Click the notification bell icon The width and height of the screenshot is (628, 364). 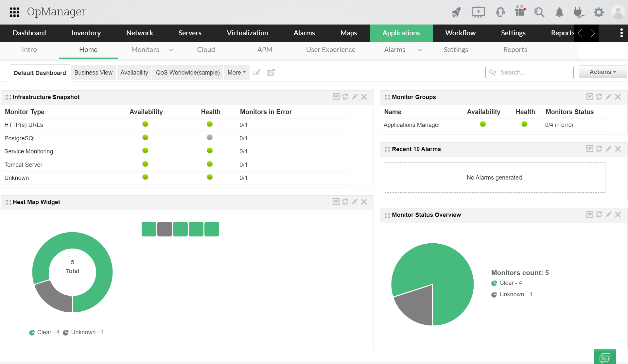(x=559, y=12)
